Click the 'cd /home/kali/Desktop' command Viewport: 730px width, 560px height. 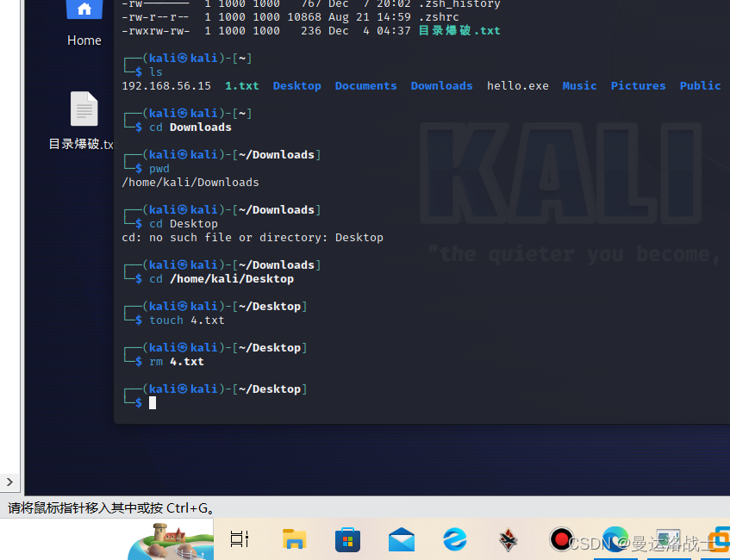coord(221,279)
